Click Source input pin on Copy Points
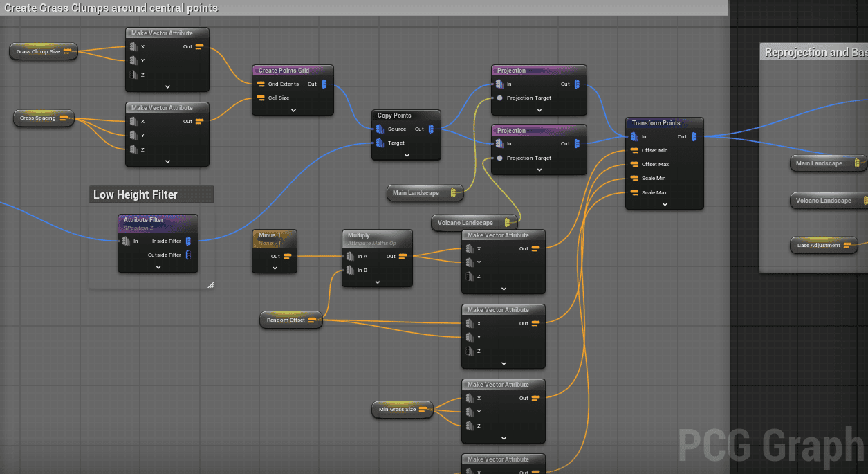Image resolution: width=868 pixels, height=474 pixels. coord(380,129)
